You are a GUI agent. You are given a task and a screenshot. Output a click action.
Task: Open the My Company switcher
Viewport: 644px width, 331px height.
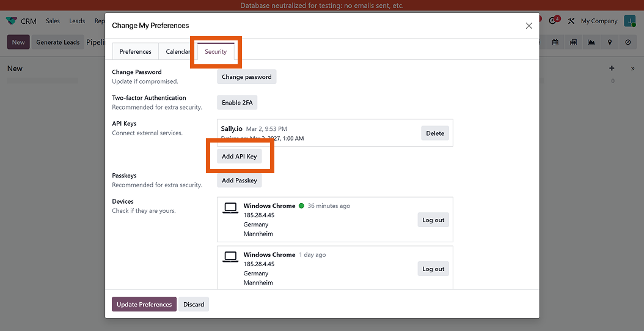point(599,21)
